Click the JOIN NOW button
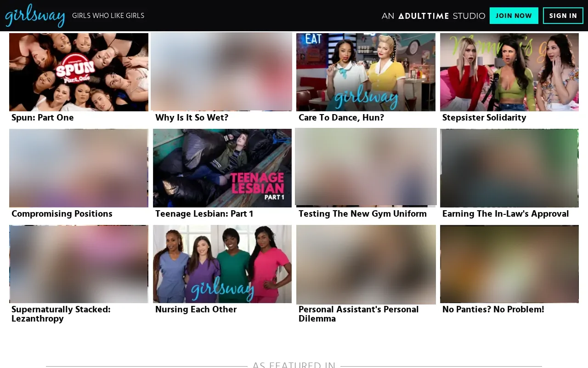 (514, 16)
